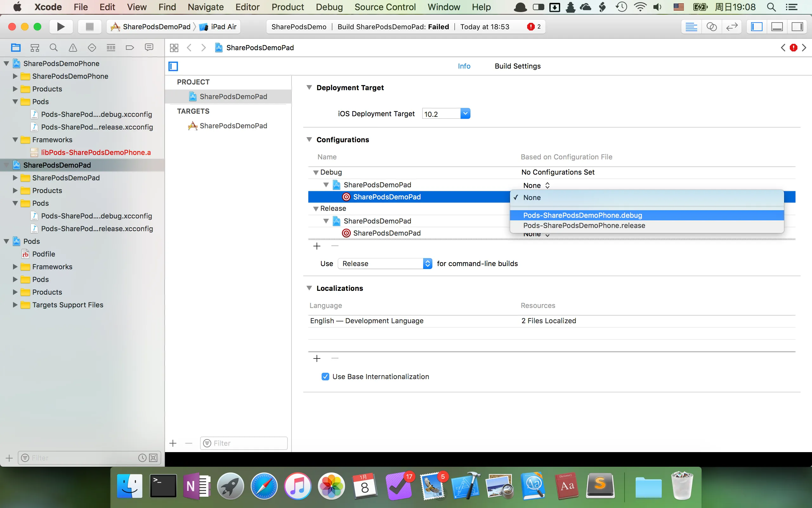Choose the iPad Air run destination
Viewport: 812px width, 508px height.
[218, 27]
